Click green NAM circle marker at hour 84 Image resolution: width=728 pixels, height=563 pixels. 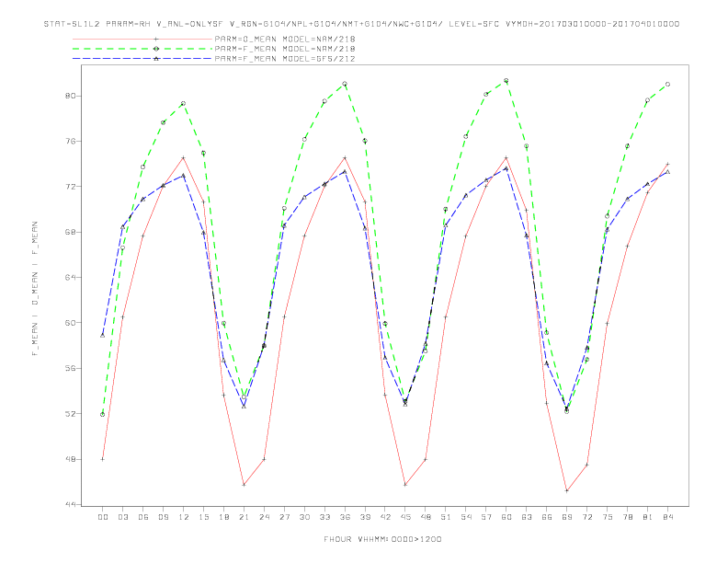[x=667, y=85]
